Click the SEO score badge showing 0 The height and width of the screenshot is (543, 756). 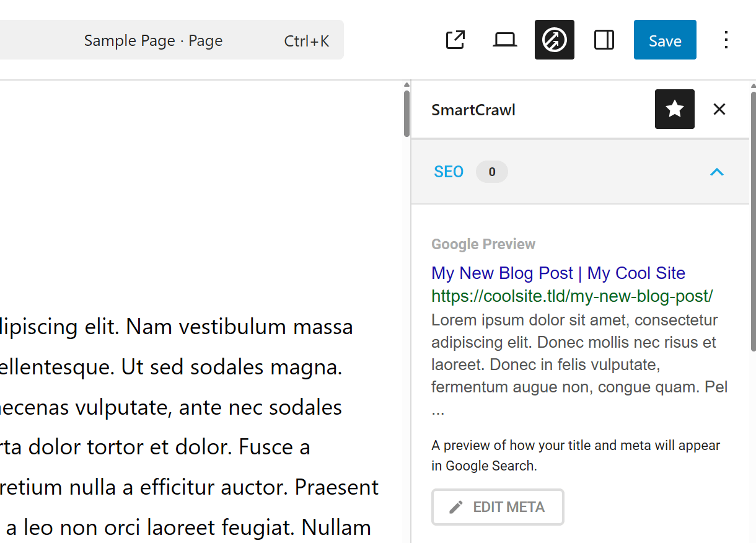pos(492,172)
